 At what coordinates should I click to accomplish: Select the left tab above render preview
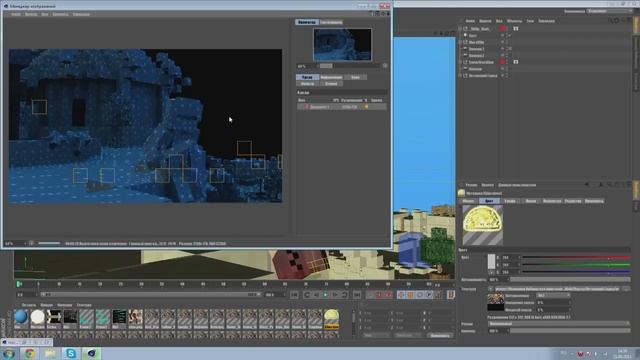(307, 22)
